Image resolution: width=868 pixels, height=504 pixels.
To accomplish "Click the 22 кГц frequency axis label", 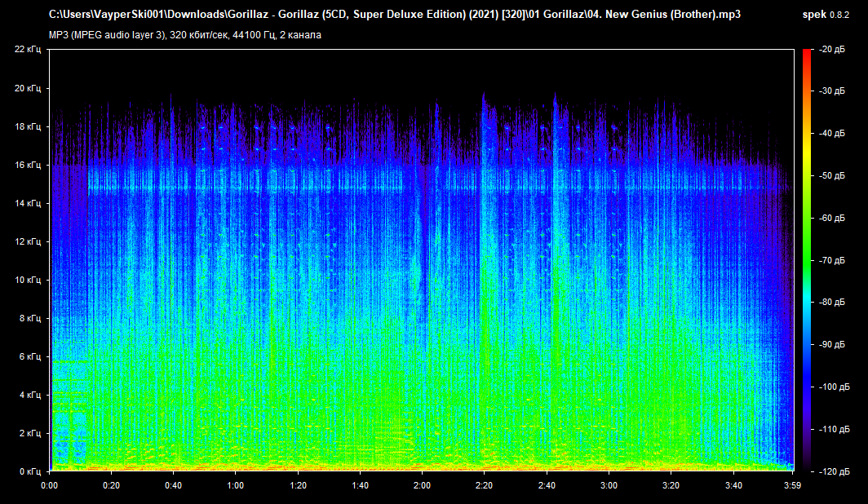I will (x=28, y=50).
